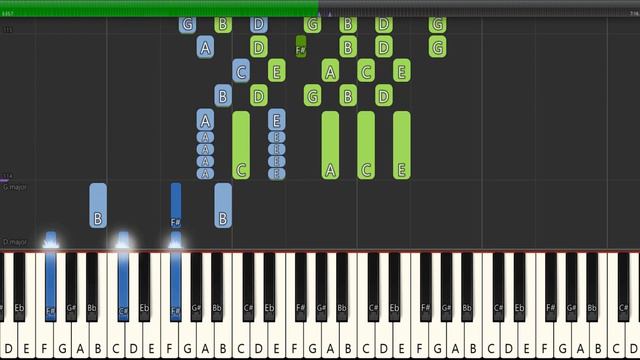Viewport: 640px width, 360px height.
Task: Tap the highlighted blue C# piano key
Action: click(123, 287)
